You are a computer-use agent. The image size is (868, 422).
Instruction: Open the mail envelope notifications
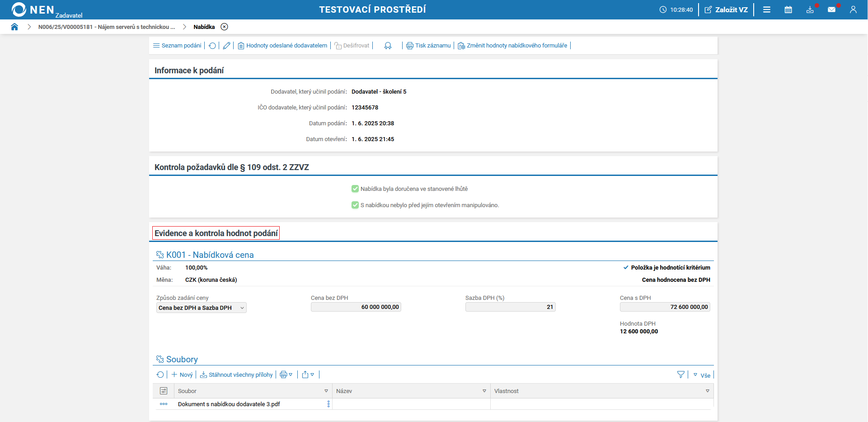tap(831, 9)
